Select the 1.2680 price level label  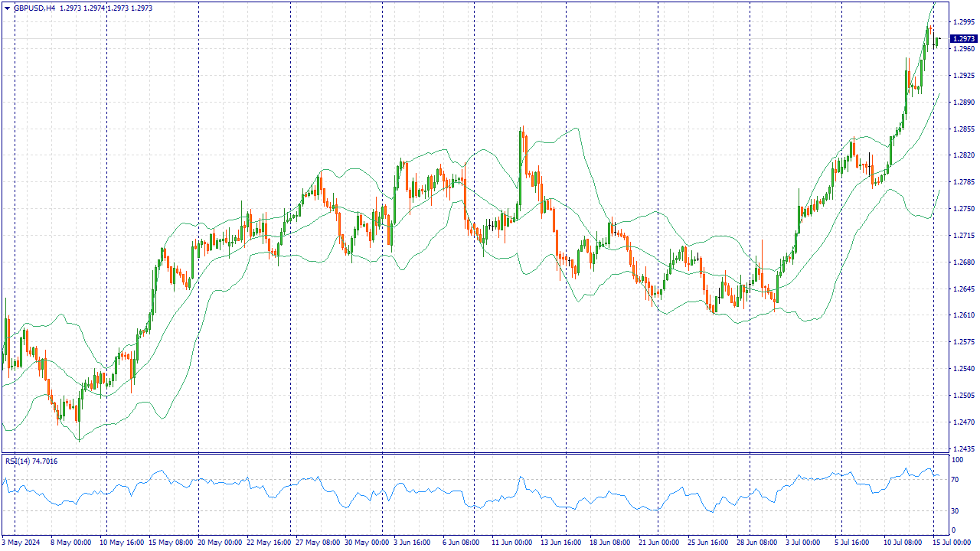(x=964, y=262)
